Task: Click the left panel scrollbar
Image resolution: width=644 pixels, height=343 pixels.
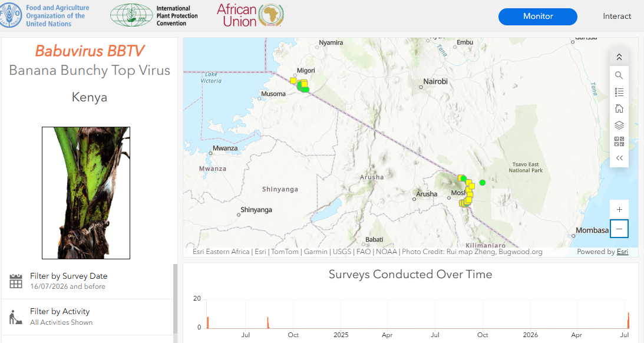Action: (176, 299)
